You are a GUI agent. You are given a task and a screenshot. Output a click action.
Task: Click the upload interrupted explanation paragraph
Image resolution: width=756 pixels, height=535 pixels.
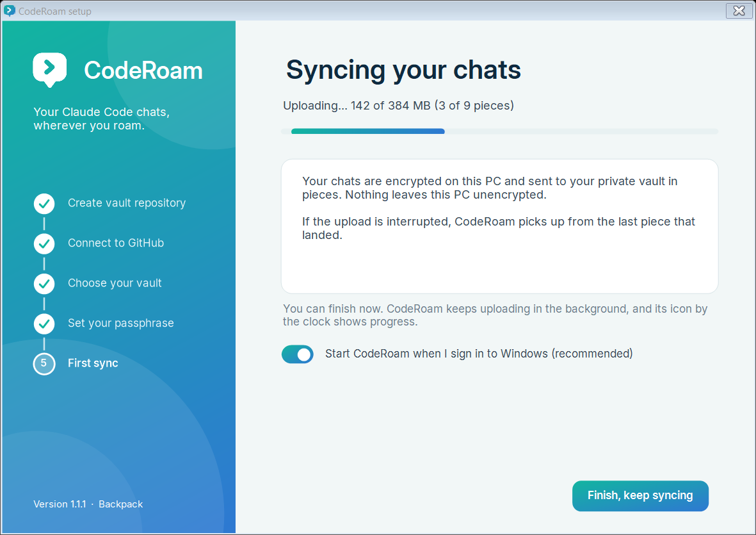(499, 228)
